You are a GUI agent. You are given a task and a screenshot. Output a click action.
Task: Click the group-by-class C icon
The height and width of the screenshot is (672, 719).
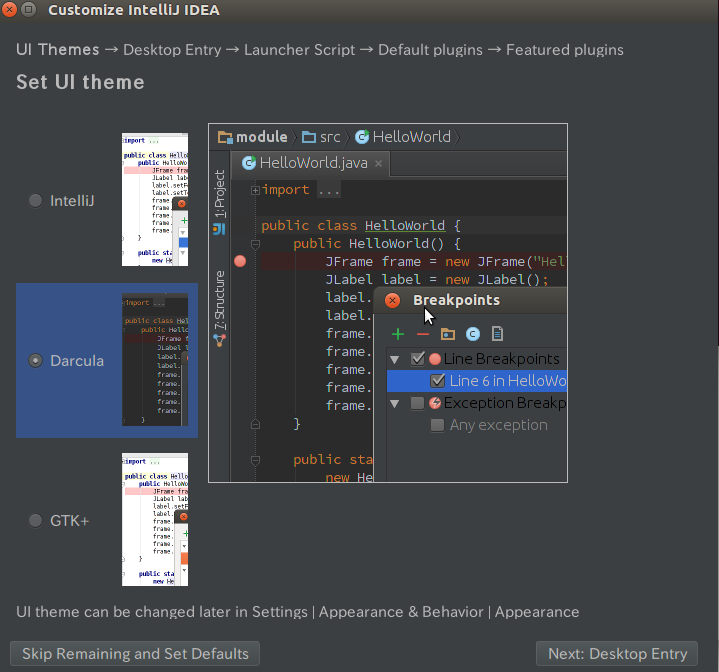[x=473, y=334]
